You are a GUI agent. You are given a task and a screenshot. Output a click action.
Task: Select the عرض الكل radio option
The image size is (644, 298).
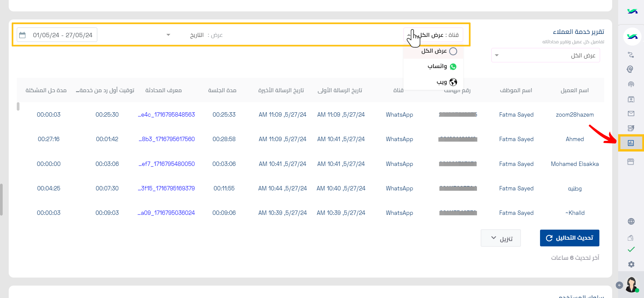(x=453, y=51)
